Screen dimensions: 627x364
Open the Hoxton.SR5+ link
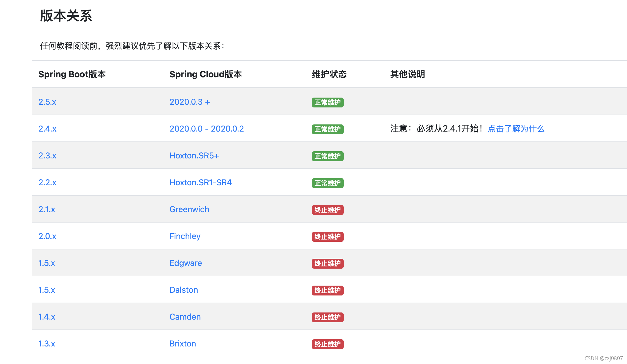[x=194, y=156]
